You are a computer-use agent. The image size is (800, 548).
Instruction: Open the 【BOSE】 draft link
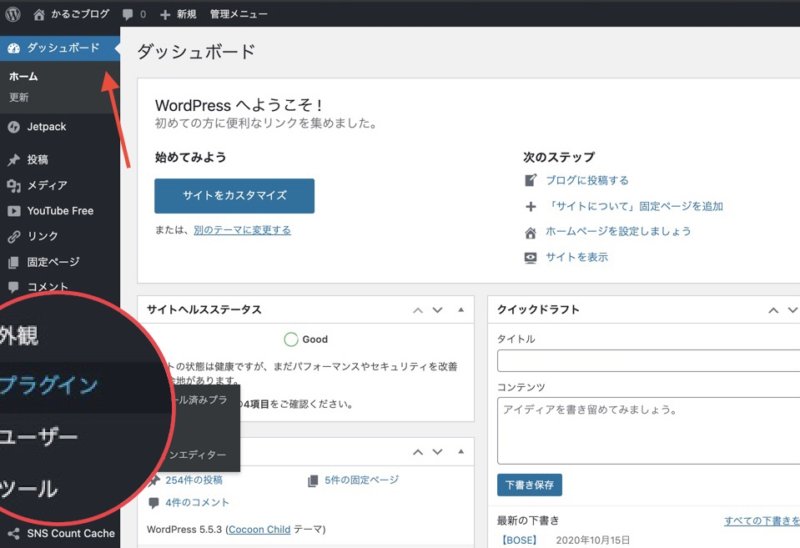[x=519, y=540]
